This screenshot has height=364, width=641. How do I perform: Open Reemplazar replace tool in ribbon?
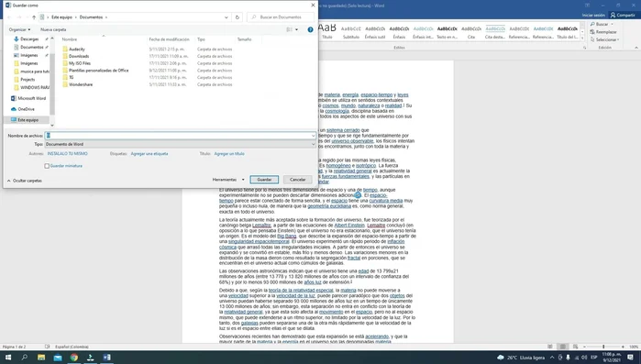click(603, 32)
